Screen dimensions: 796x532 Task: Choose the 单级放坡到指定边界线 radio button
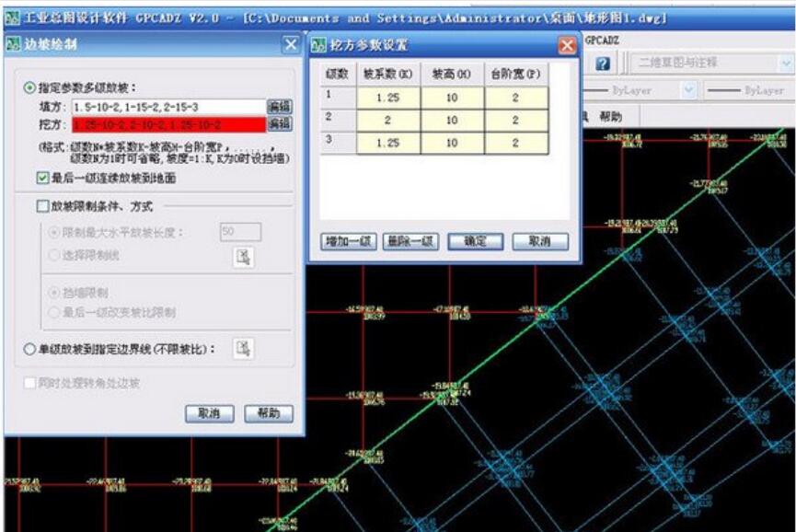click(x=30, y=349)
